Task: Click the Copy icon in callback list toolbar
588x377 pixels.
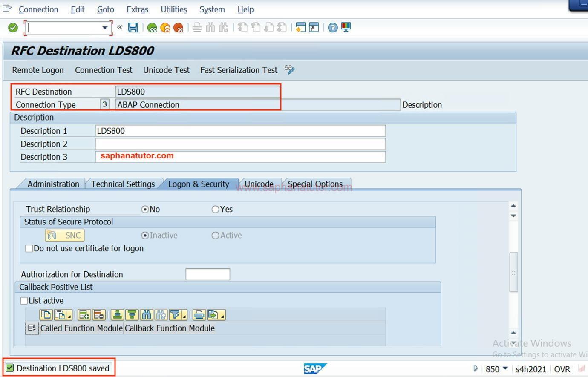Action: tap(46, 315)
